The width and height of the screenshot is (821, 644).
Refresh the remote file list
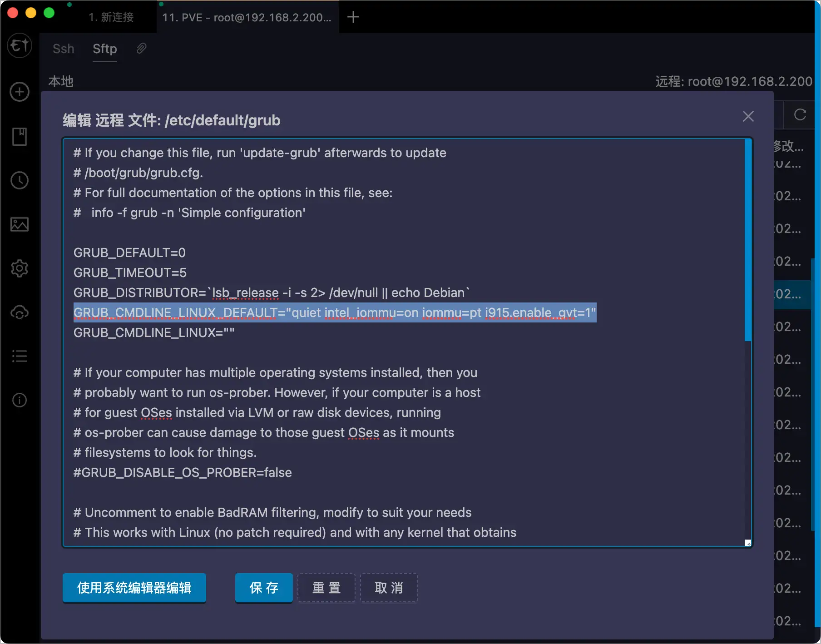click(800, 115)
